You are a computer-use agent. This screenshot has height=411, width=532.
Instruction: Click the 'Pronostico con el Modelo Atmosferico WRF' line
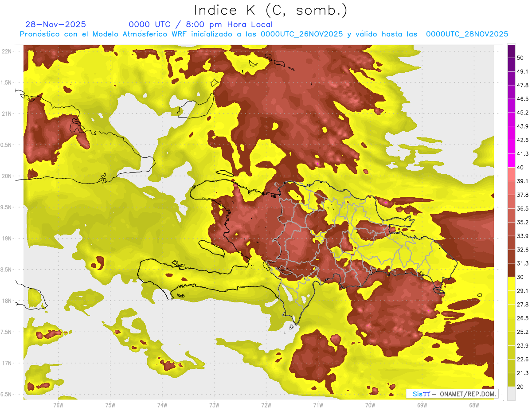tap(264, 34)
